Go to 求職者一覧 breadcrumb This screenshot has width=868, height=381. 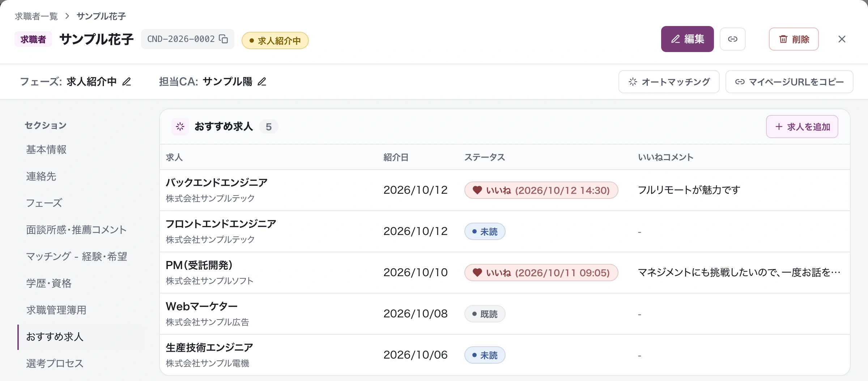(36, 16)
